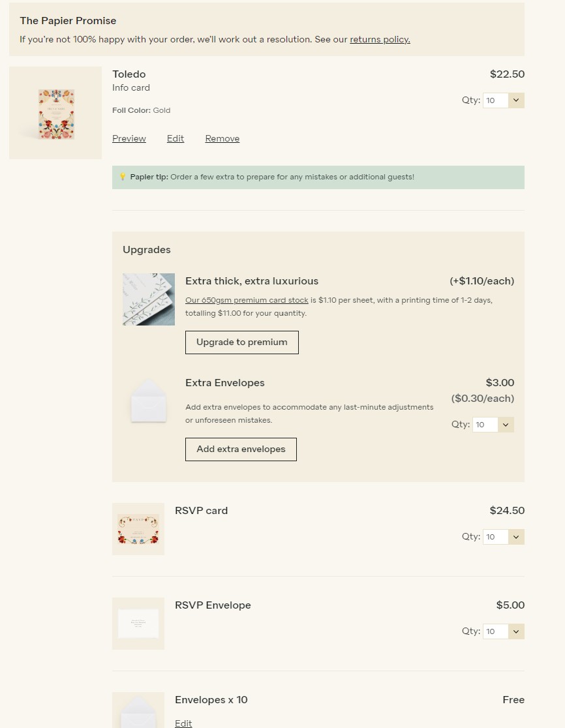The height and width of the screenshot is (728, 565).
Task: Open the Toledo quantity dropdown arrow
Action: click(x=516, y=100)
